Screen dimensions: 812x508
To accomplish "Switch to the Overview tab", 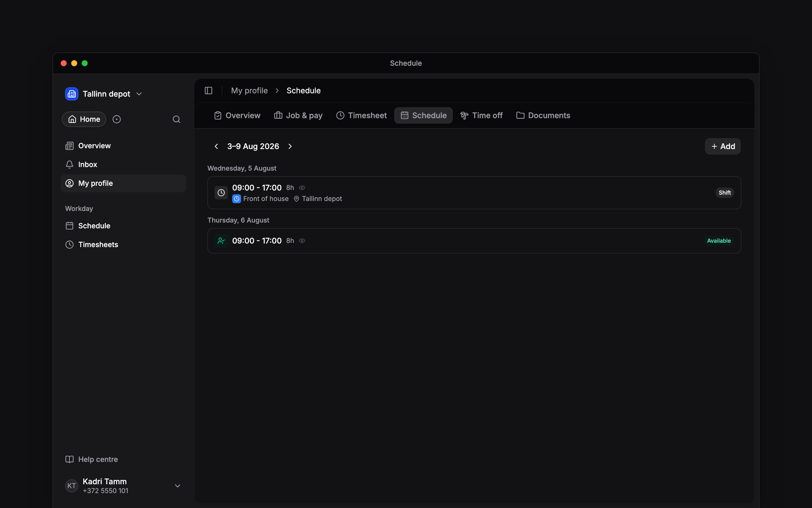I will point(237,116).
